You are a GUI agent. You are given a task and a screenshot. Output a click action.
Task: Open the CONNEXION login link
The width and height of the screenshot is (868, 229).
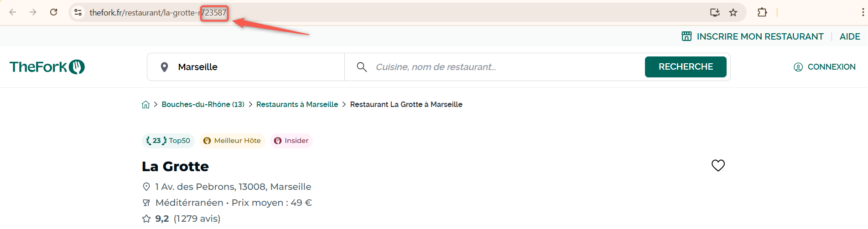pos(825,67)
